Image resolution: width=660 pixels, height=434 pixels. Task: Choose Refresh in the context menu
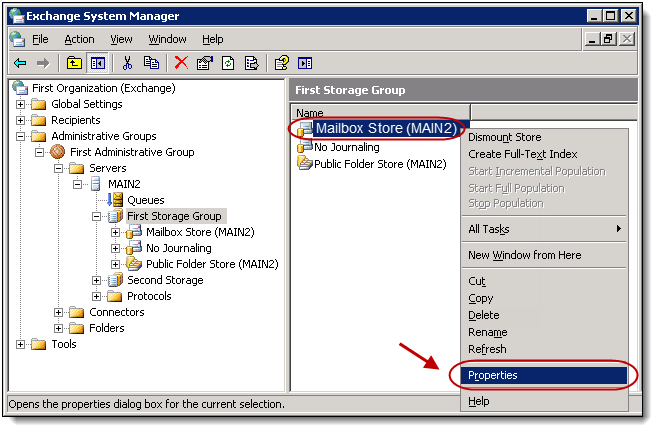tap(543, 349)
